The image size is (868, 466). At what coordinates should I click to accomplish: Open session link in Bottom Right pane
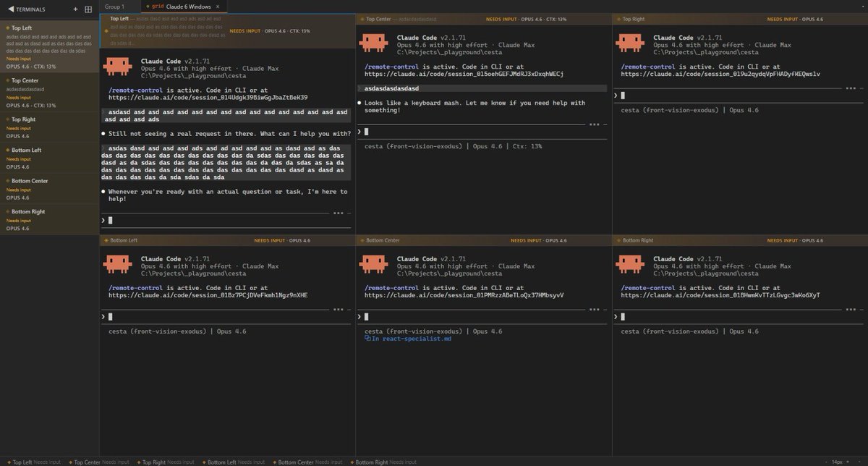tap(720, 295)
